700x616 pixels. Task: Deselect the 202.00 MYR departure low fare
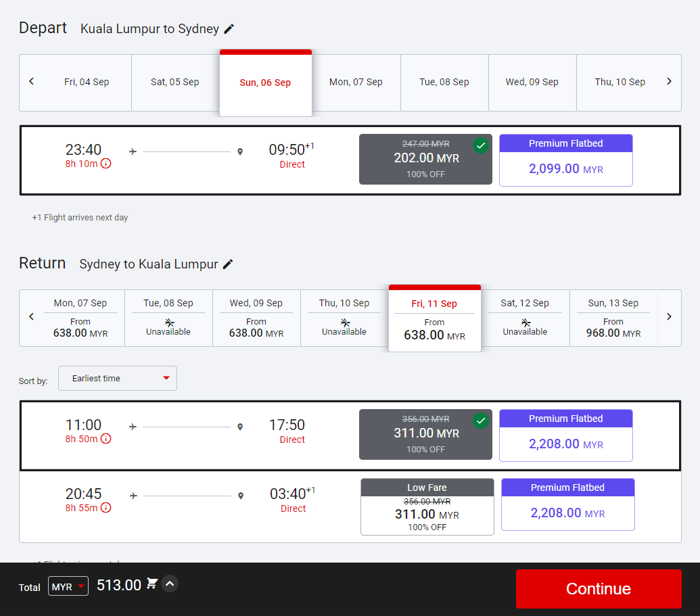425,159
